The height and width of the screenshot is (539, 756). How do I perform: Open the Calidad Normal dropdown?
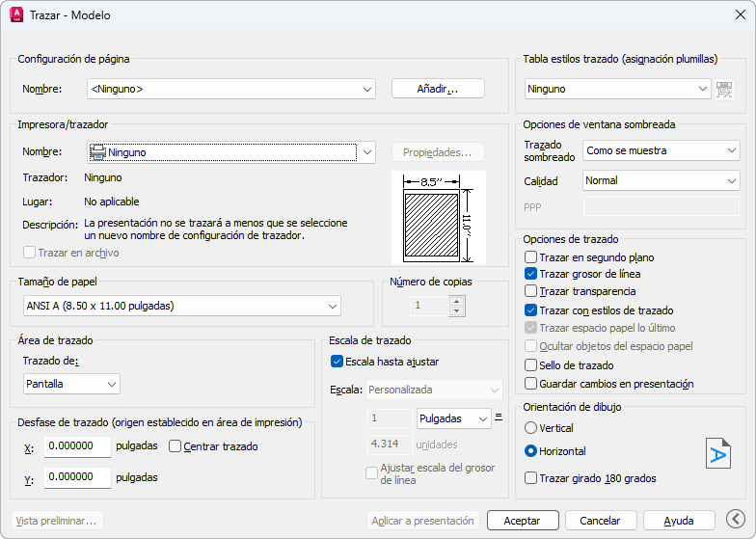coord(661,180)
